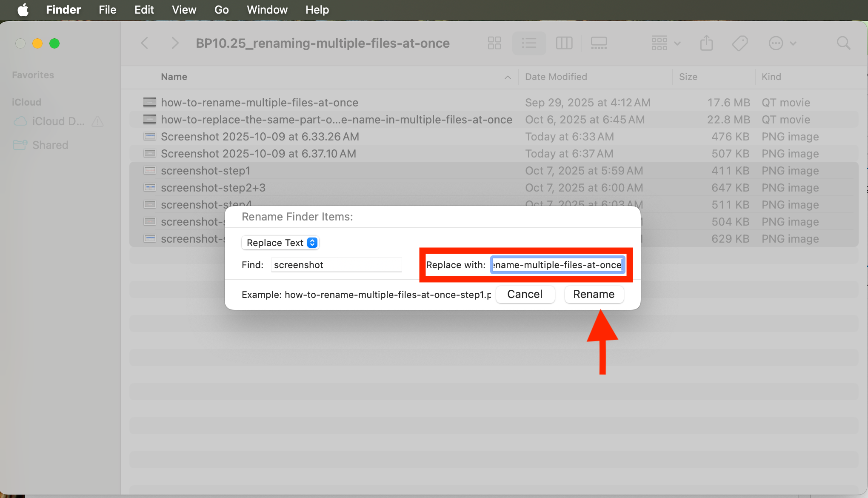Click the Find text field
Screen dimensions: 868x498
point(336,265)
